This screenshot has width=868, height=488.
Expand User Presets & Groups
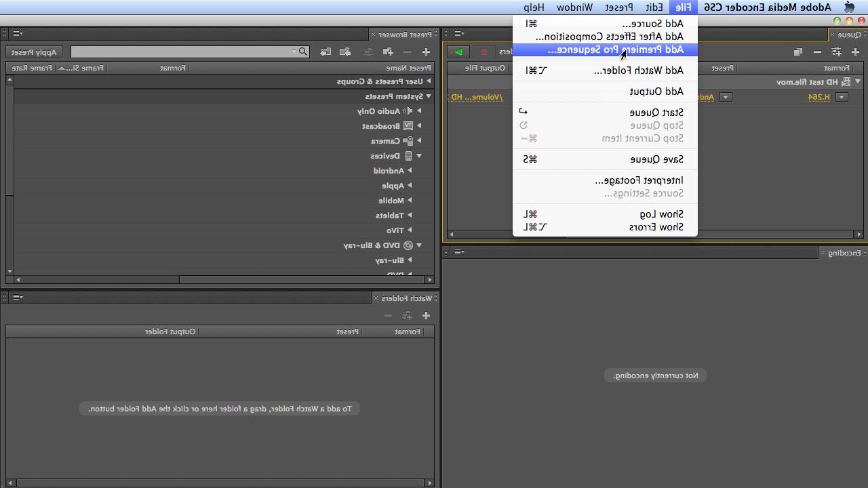(429, 81)
